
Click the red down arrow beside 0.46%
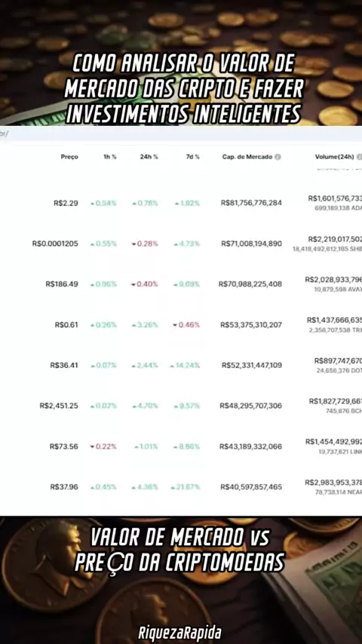point(175,325)
